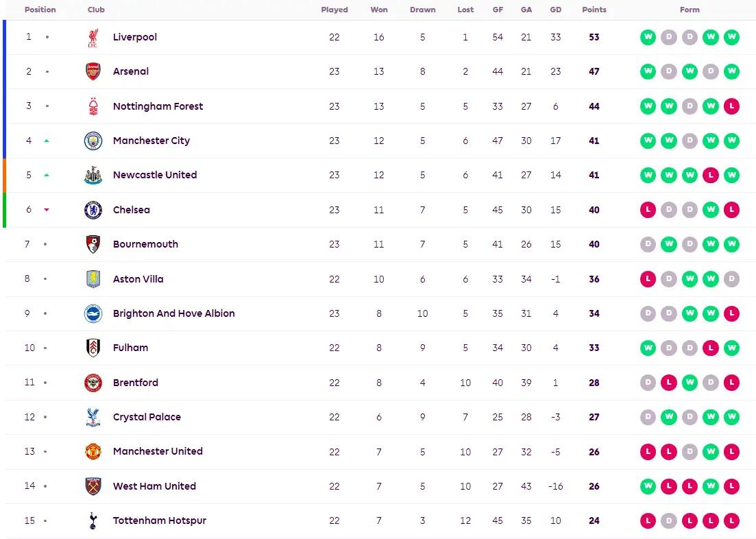Viewport: 756px width, 539px height.
Task: Open the Newcastle United crest icon
Action: (93, 175)
